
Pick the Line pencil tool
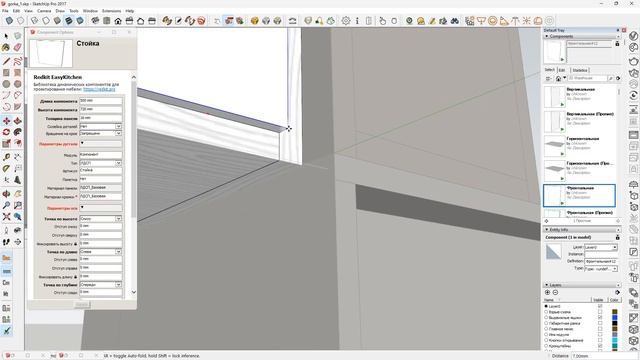tap(6, 62)
